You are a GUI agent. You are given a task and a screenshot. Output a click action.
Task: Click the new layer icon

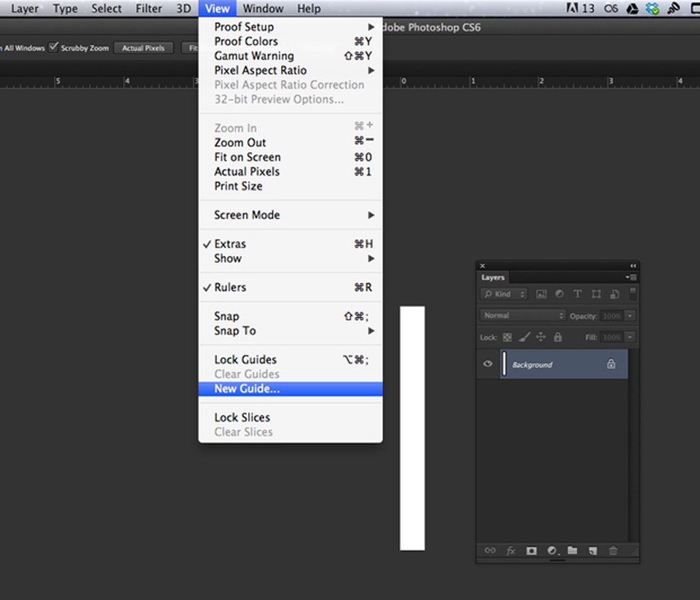592,551
